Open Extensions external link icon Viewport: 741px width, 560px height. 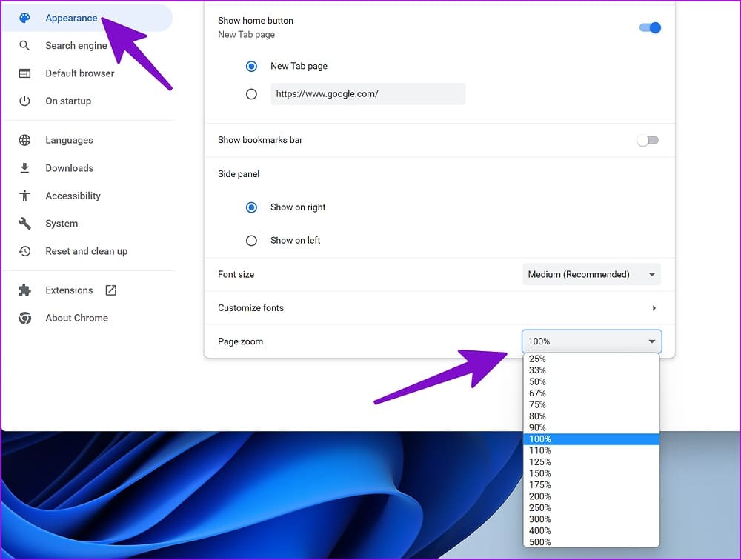pyautogui.click(x=111, y=290)
